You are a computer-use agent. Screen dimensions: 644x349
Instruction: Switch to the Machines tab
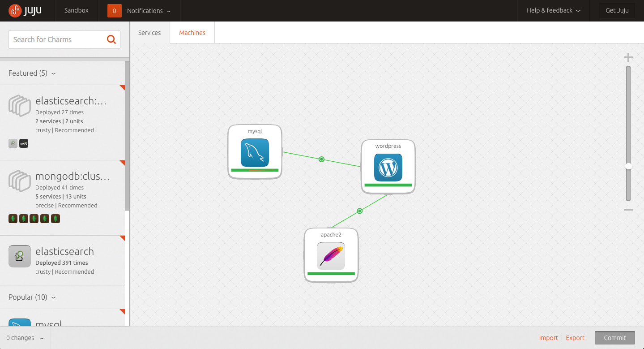(192, 33)
